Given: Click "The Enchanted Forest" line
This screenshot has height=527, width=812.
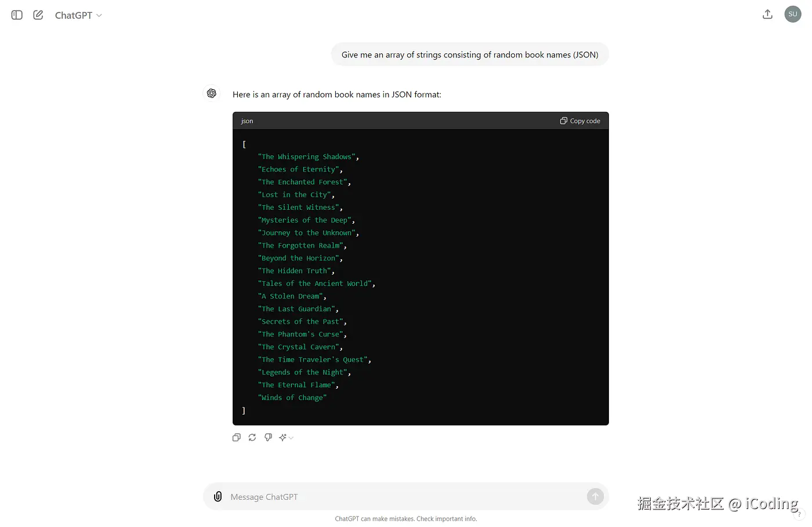Looking at the screenshot, I should click(304, 182).
